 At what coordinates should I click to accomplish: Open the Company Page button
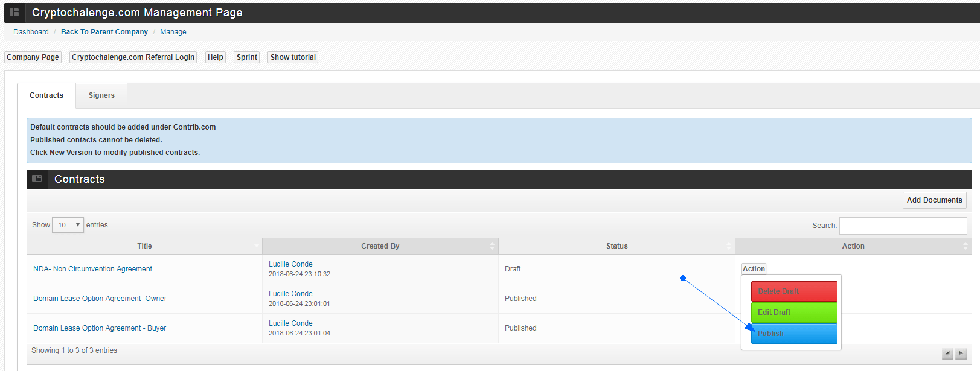coord(33,57)
